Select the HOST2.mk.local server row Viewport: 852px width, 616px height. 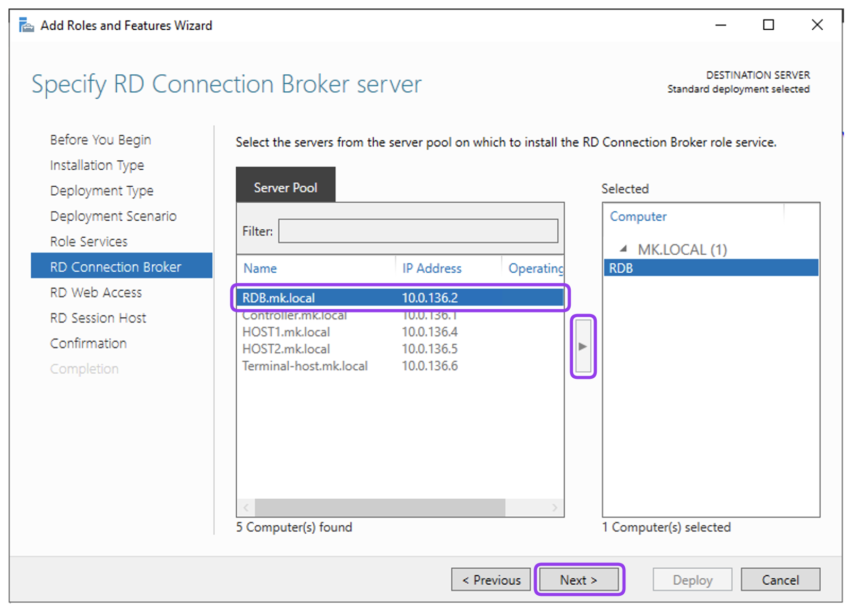(400, 349)
